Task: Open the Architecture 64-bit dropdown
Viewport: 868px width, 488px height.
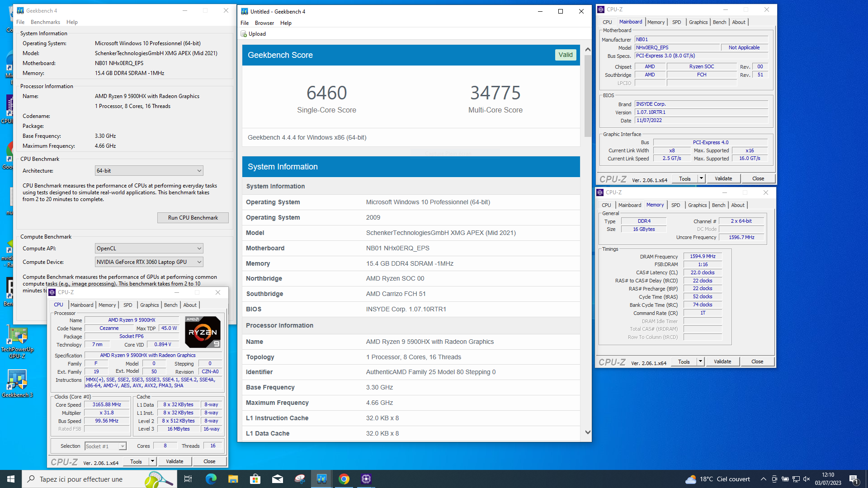Action: point(149,171)
